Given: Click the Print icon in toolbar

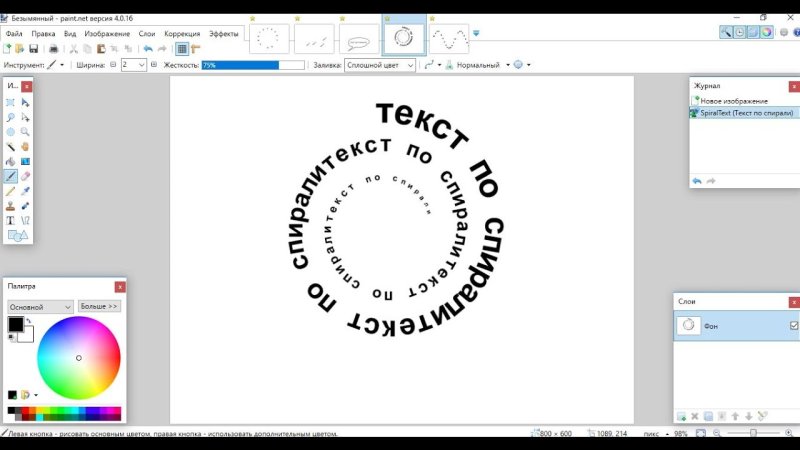Looking at the screenshot, I should click(52, 49).
